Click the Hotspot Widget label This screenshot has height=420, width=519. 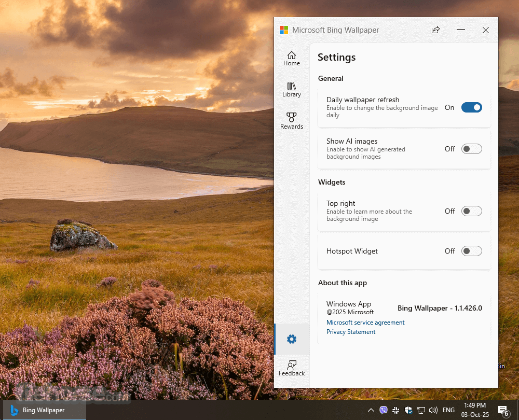pyautogui.click(x=352, y=251)
